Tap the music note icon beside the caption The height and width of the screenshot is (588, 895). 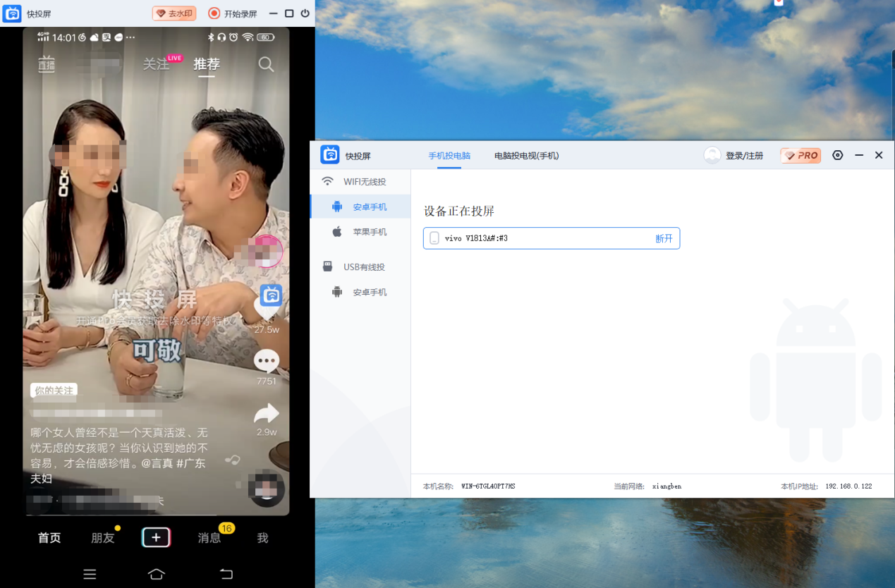(233, 460)
